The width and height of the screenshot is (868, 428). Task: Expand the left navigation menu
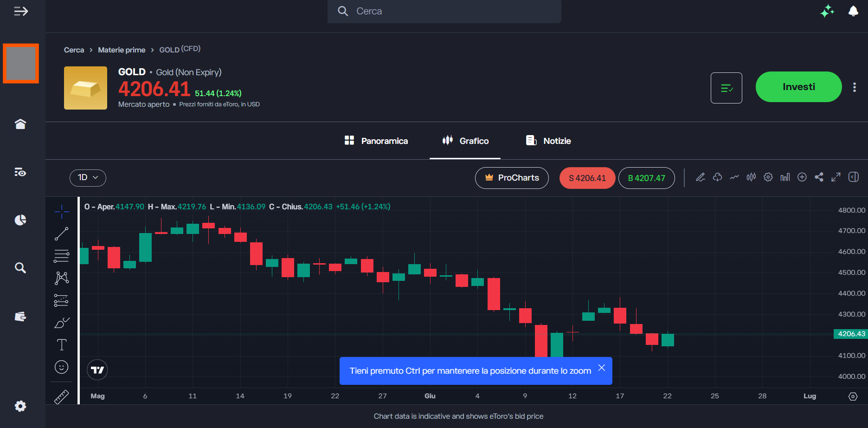tap(21, 11)
